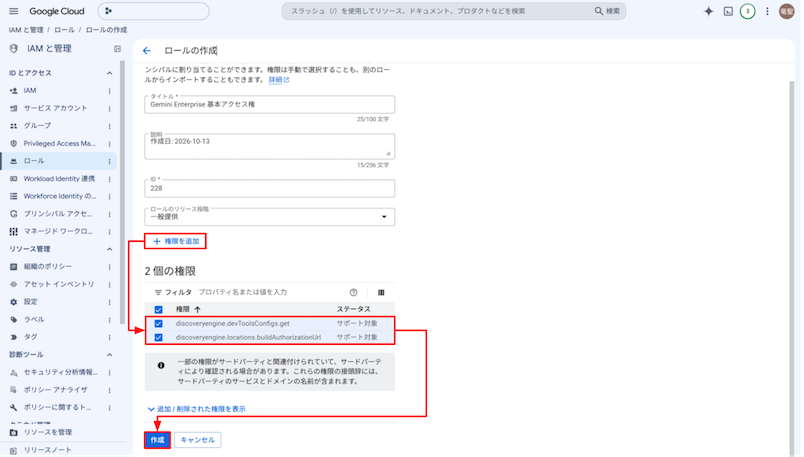Go to IAM と管理 breadcrumb link
804x457 pixels.
point(26,30)
